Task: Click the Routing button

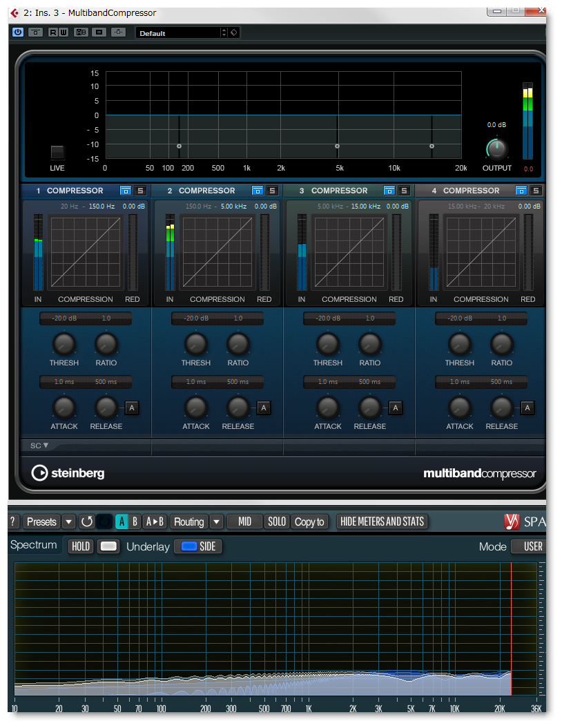Action: (x=189, y=521)
